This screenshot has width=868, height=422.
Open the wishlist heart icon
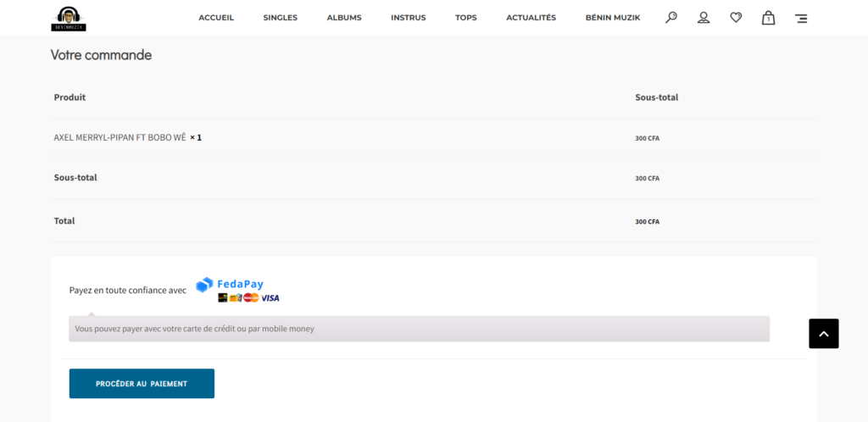pyautogui.click(x=736, y=18)
